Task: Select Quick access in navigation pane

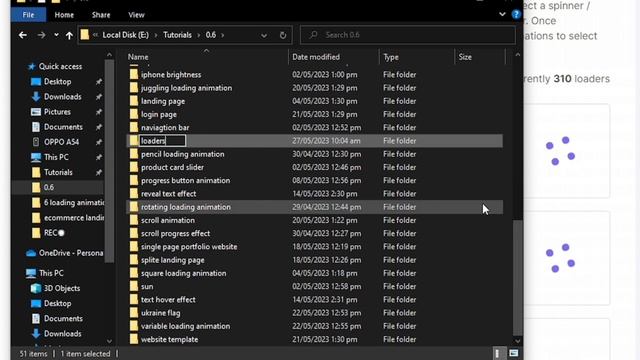Action: point(60,67)
